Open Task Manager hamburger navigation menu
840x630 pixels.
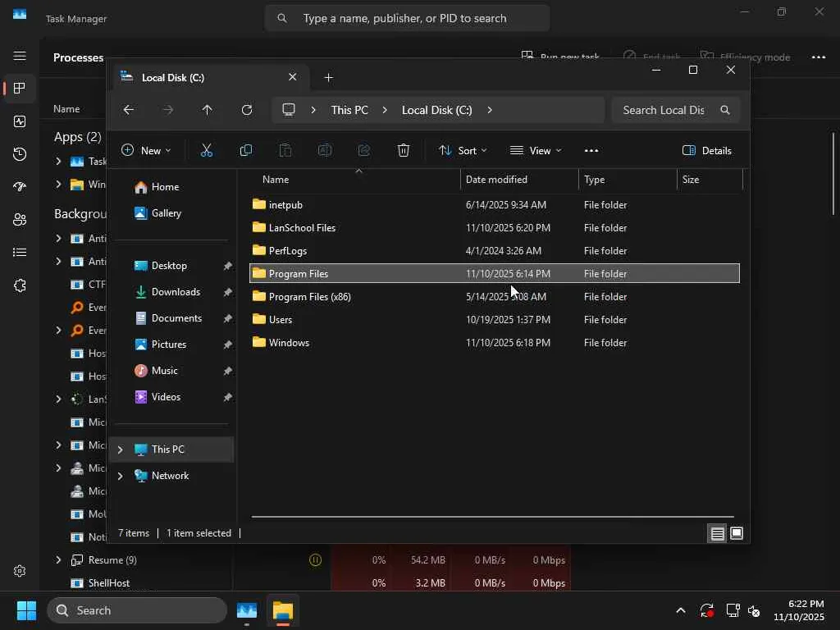(x=20, y=57)
